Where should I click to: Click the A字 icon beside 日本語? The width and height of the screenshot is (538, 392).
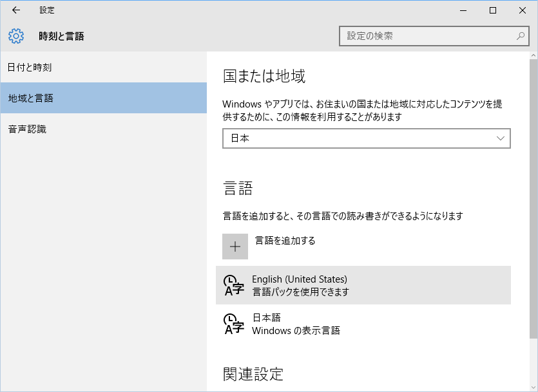coord(234,325)
